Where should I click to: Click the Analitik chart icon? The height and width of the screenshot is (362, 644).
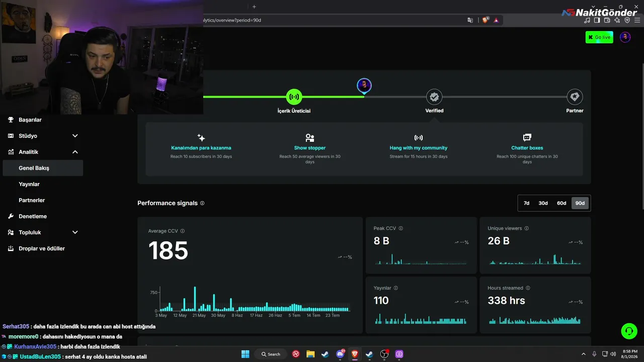[x=11, y=152]
